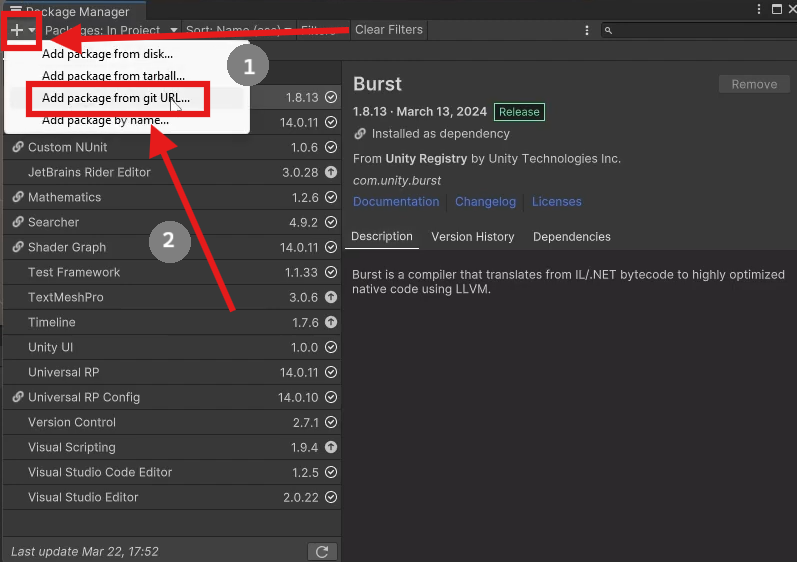The height and width of the screenshot is (562, 797).
Task: Click installed checkmark icon for Version Control
Action: (x=331, y=422)
